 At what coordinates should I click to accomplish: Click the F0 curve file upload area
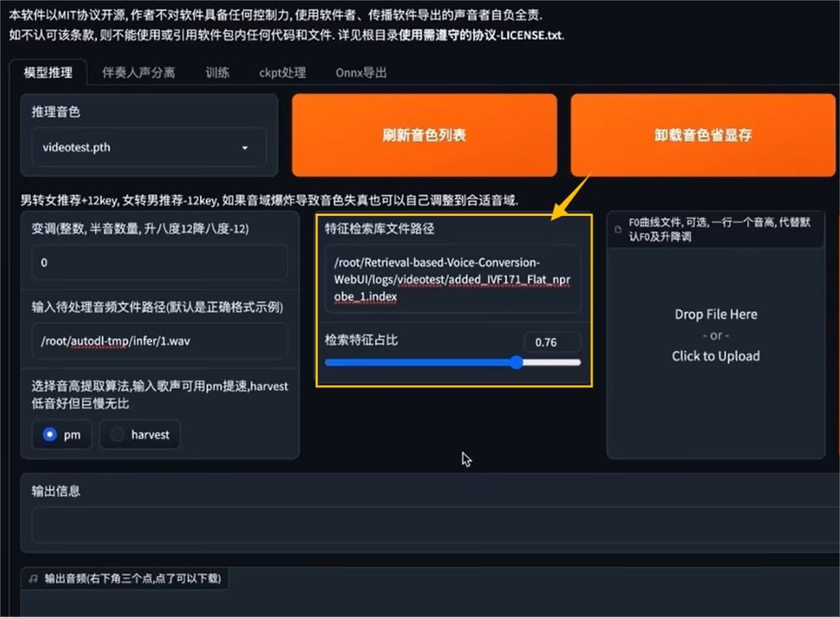[716, 335]
